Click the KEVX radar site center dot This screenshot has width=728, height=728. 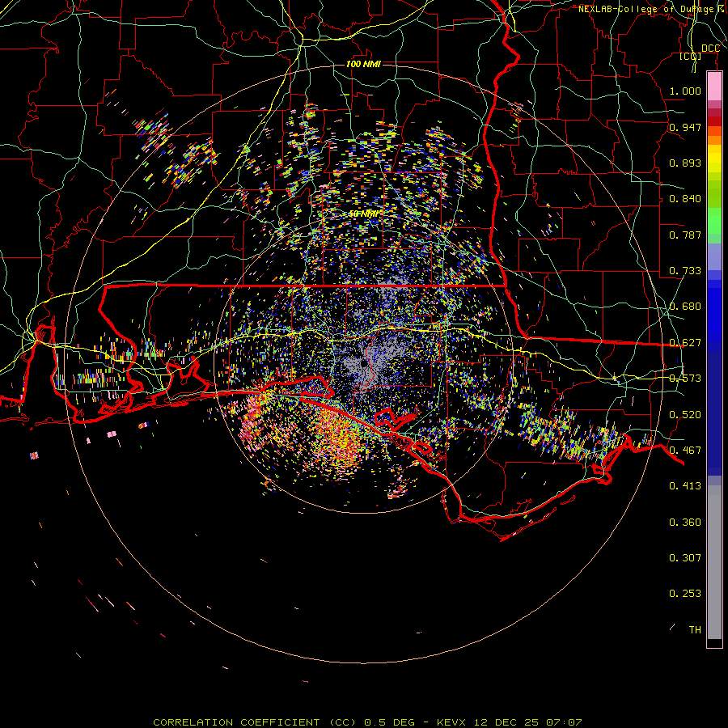pos(364,363)
